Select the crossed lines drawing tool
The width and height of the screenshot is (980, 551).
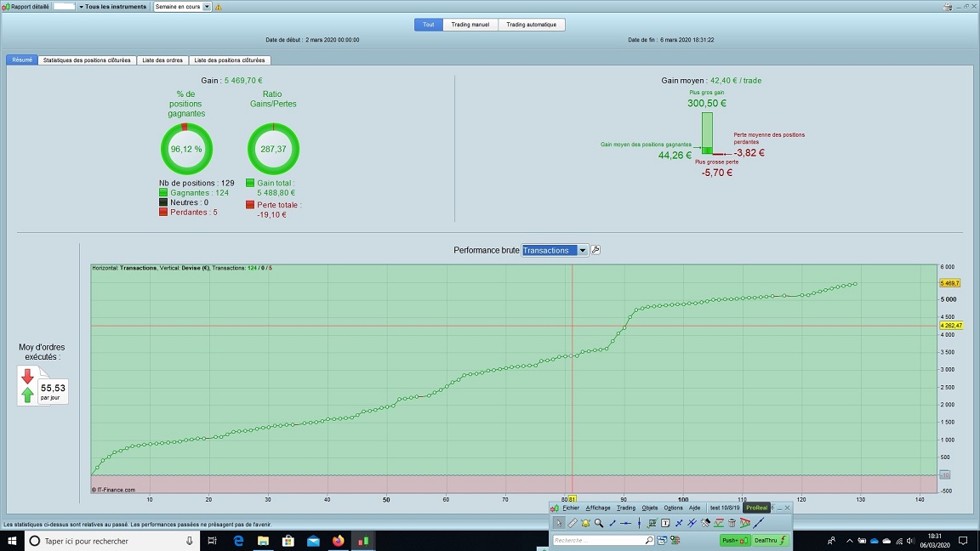(x=679, y=523)
